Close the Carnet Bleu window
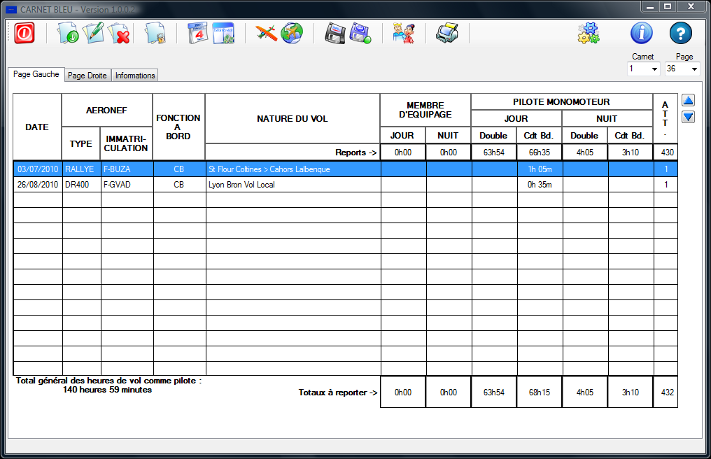 pyautogui.click(x=691, y=6)
